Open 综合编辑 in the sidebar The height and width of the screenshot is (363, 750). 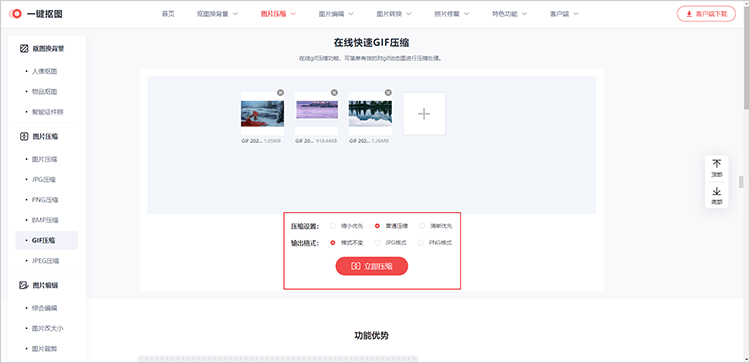click(44, 308)
